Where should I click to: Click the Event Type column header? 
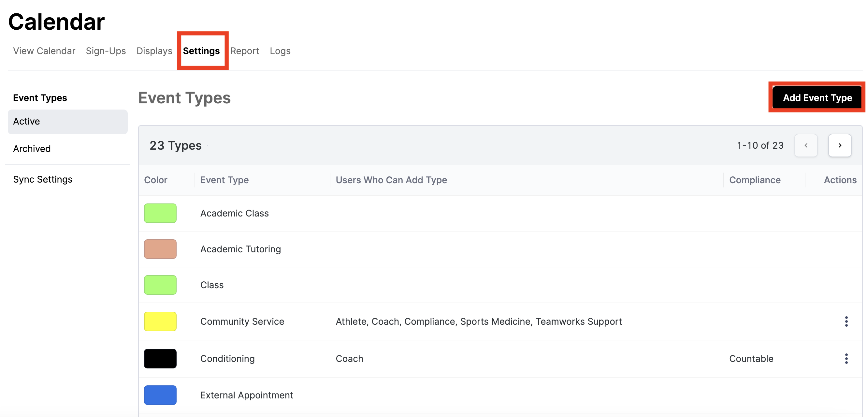click(224, 180)
